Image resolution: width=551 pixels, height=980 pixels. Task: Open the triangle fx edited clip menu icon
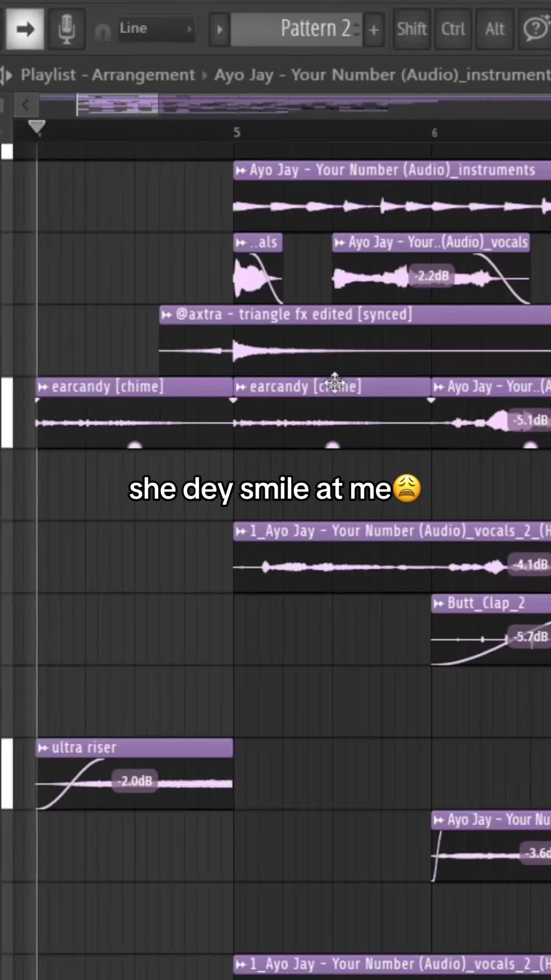pos(166,315)
